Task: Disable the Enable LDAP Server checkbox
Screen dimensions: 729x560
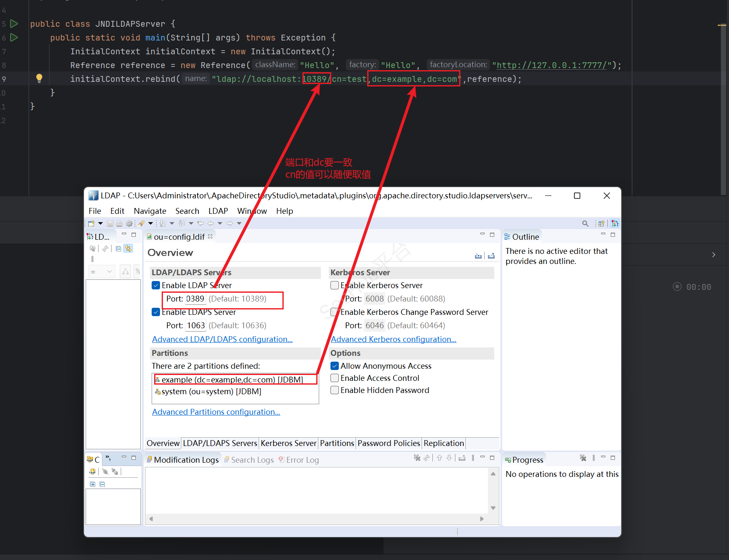Action: coord(156,285)
